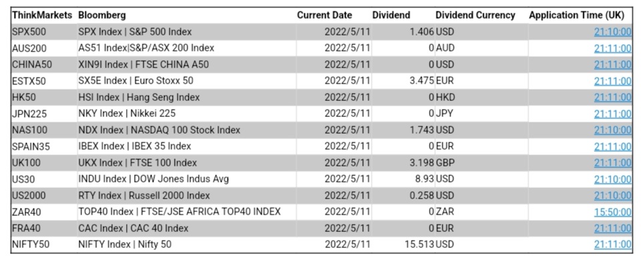
Task: Open the NAS100 21:10:00 link
Action: [613, 130]
